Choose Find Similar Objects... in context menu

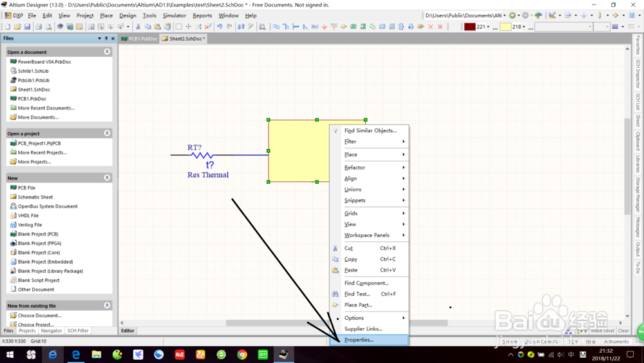pos(369,131)
